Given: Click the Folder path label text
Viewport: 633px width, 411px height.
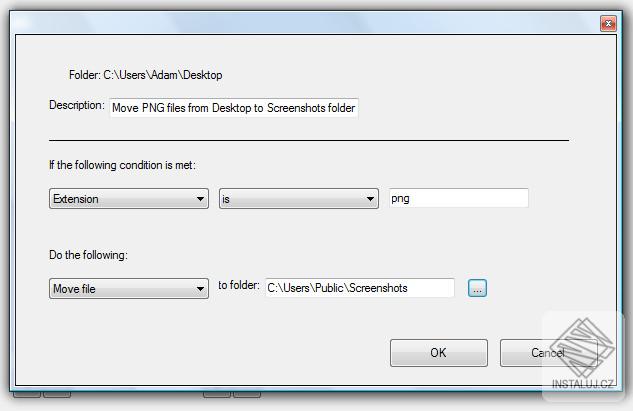Looking at the screenshot, I should (x=145, y=75).
